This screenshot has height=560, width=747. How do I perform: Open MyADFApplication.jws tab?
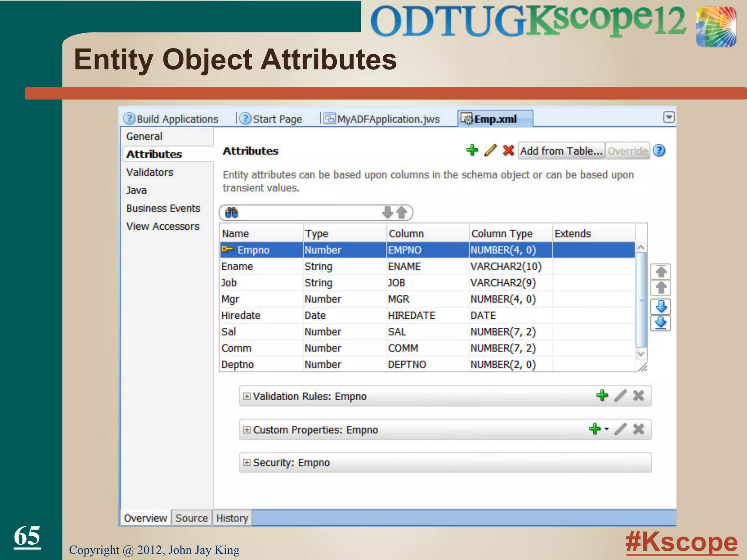click(382, 119)
